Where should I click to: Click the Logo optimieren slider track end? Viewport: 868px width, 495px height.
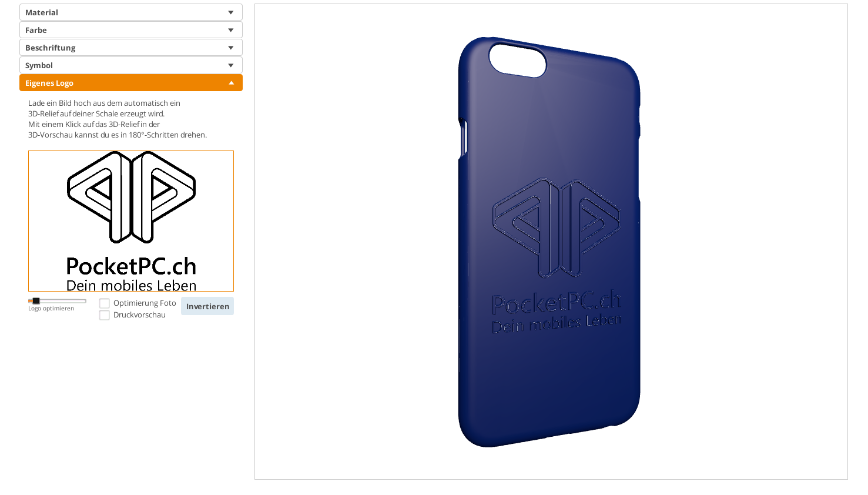point(84,301)
